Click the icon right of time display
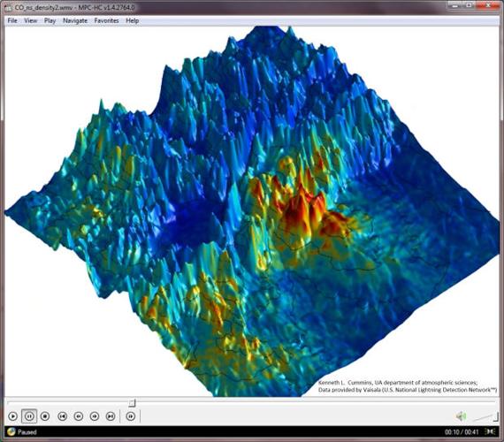The image size is (504, 442). pyautogui.click(x=490, y=431)
